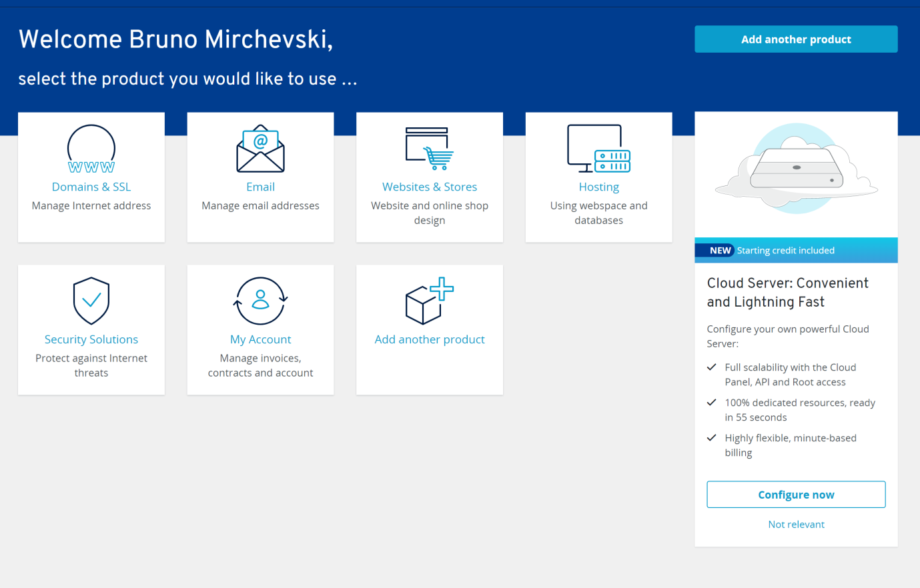
Task: Open the Security Solutions link
Action: 91,339
